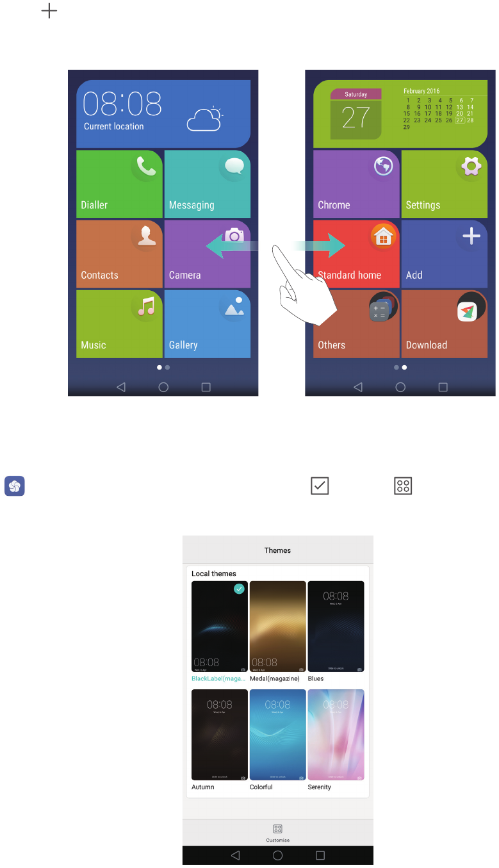
Task: Open the Dialler tile
Action: coord(119,184)
